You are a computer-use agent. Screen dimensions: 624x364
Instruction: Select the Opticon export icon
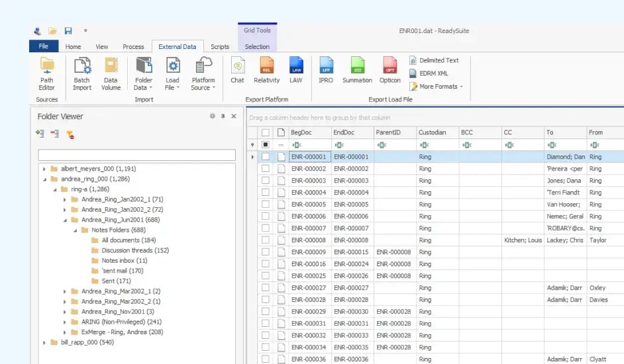(390, 71)
